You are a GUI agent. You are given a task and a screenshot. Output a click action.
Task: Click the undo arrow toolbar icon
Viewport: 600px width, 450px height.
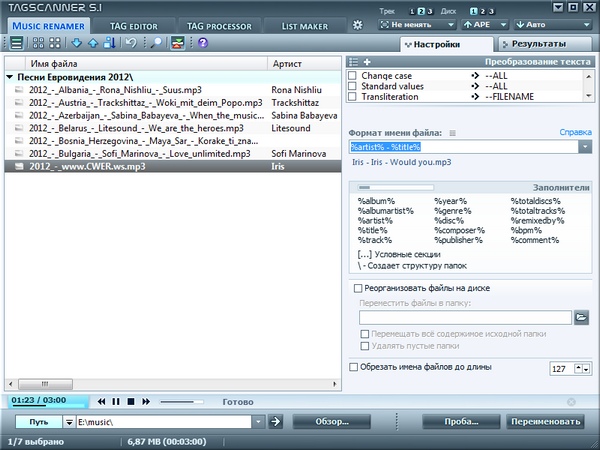[131, 44]
